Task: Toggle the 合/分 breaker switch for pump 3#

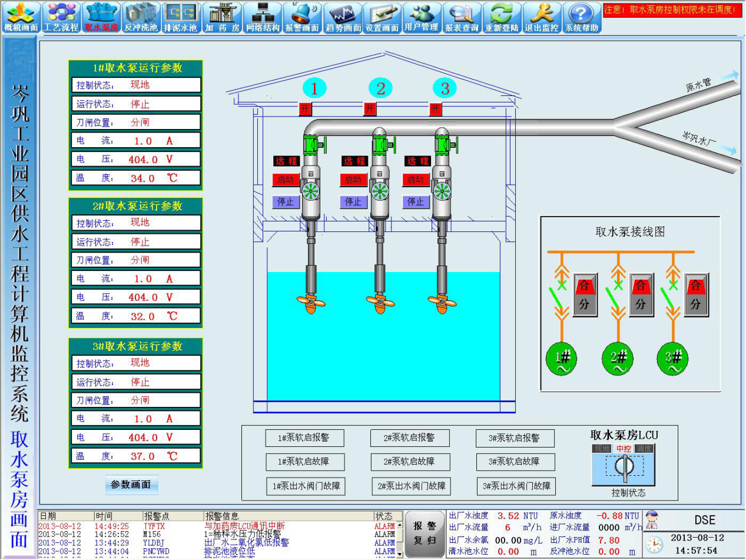Action: (696, 294)
